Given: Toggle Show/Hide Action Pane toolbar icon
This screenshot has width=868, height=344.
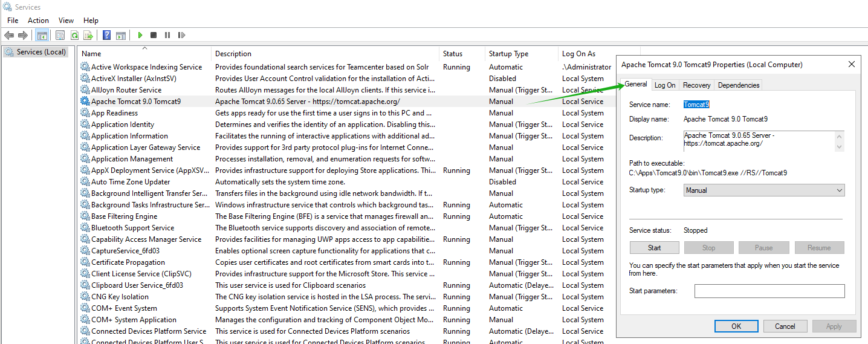Looking at the screenshot, I should tap(121, 35).
